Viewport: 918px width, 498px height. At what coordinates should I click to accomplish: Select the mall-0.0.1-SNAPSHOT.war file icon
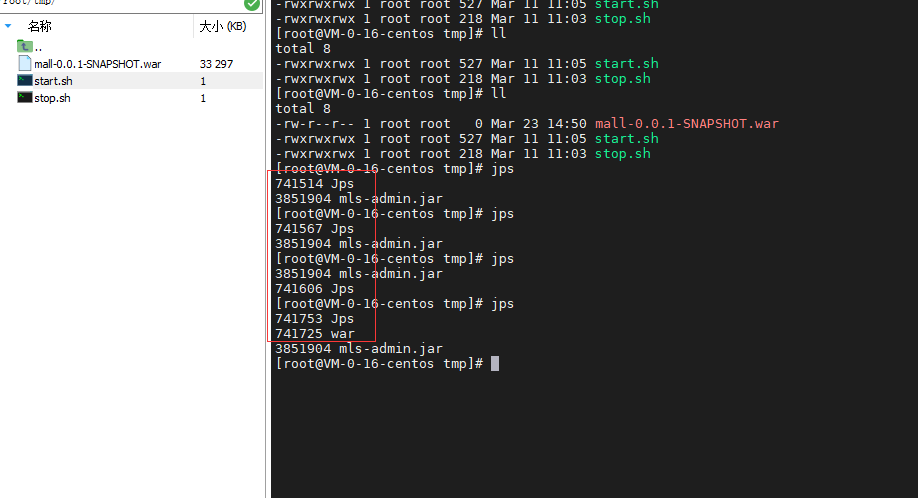pos(25,63)
